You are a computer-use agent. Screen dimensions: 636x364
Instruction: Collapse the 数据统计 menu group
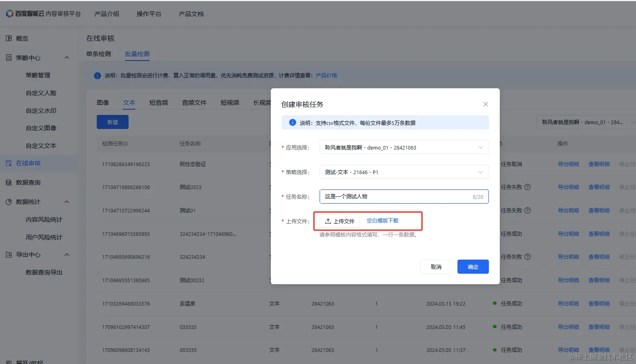[67, 202]
